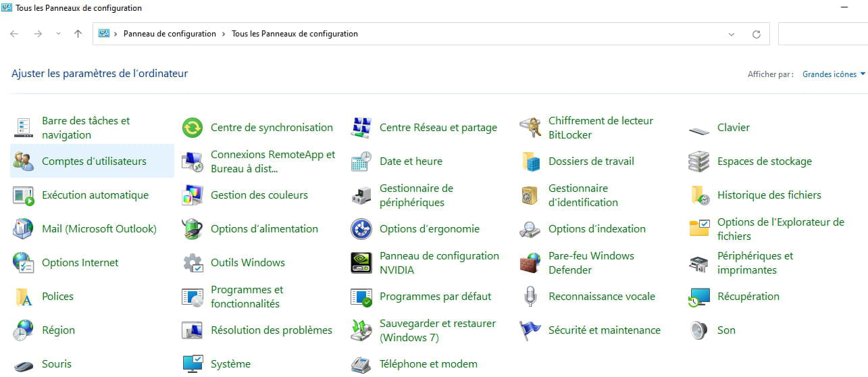This screenshot has width=868, height=377.
Task: Open the Comptes d'utilisateurs link
Action: pyautogui.click(x=94, y=161)
